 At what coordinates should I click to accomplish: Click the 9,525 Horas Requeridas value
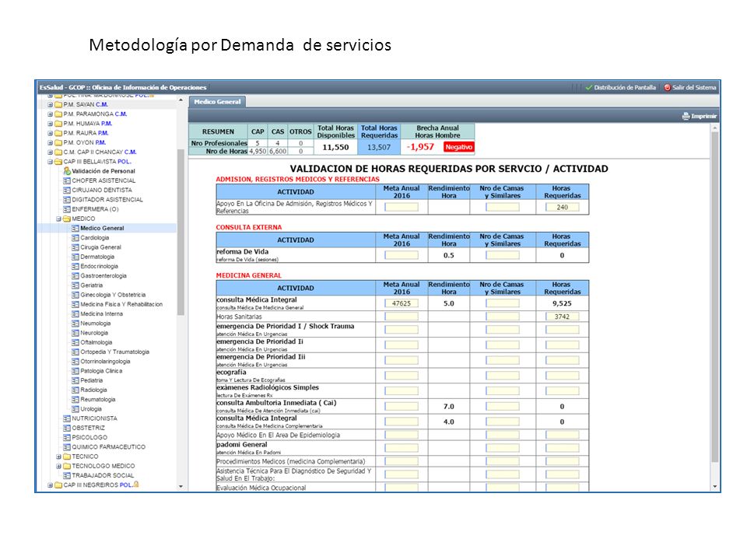click(x=562, y=303)
